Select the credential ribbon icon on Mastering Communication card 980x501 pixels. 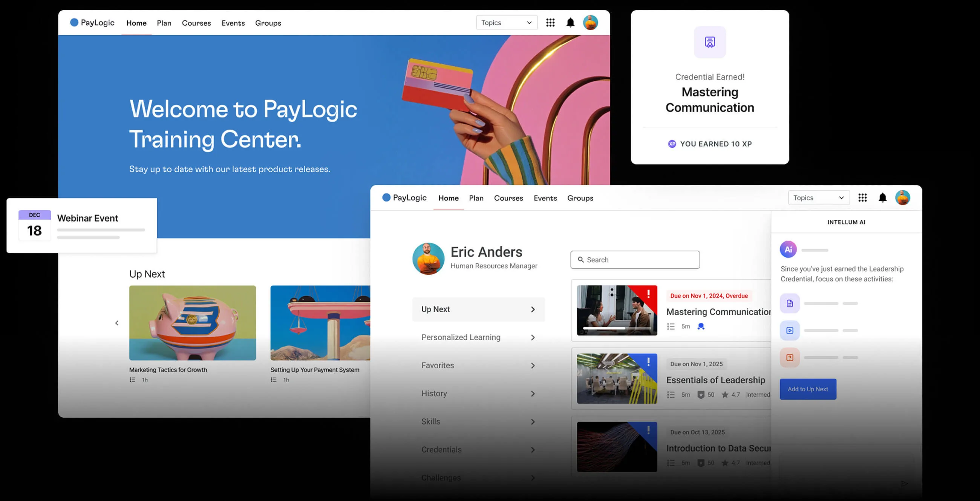(x=701, y=326)
